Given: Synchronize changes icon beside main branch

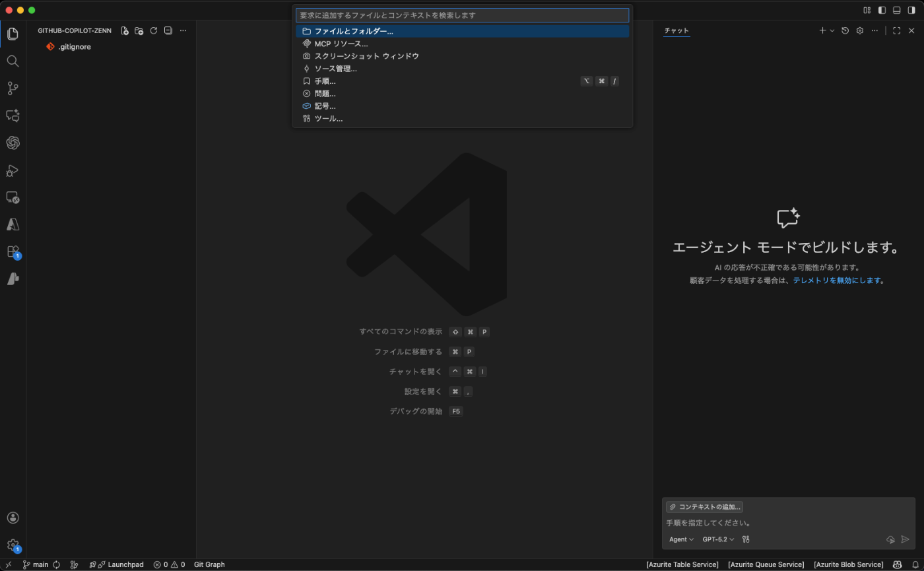Looking at the screenshot, I should (57, 564).
